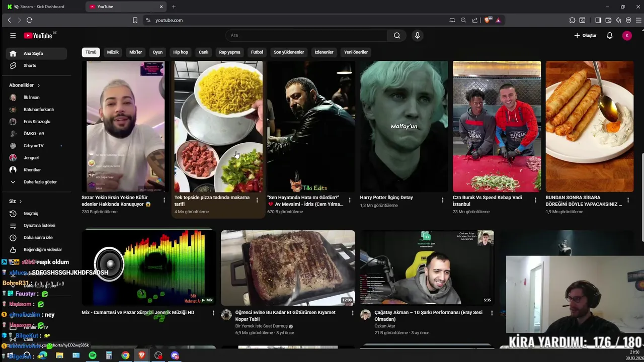Expand the Siz section arrow
The height and width of the screenshot is (362, 644).
tap(20, 201)
